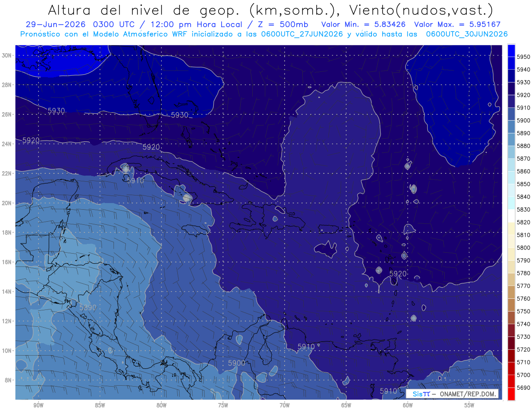Click "Modelo Atmosferico WRF" in the subtitle
Viewport: 532px width, 411px height.
click(x=135, y=34)
